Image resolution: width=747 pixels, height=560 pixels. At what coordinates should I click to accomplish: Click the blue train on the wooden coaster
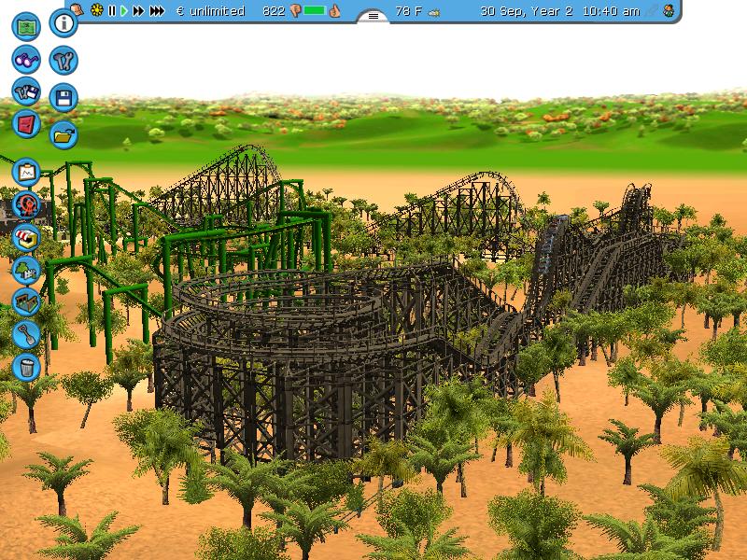pos(551,243)
